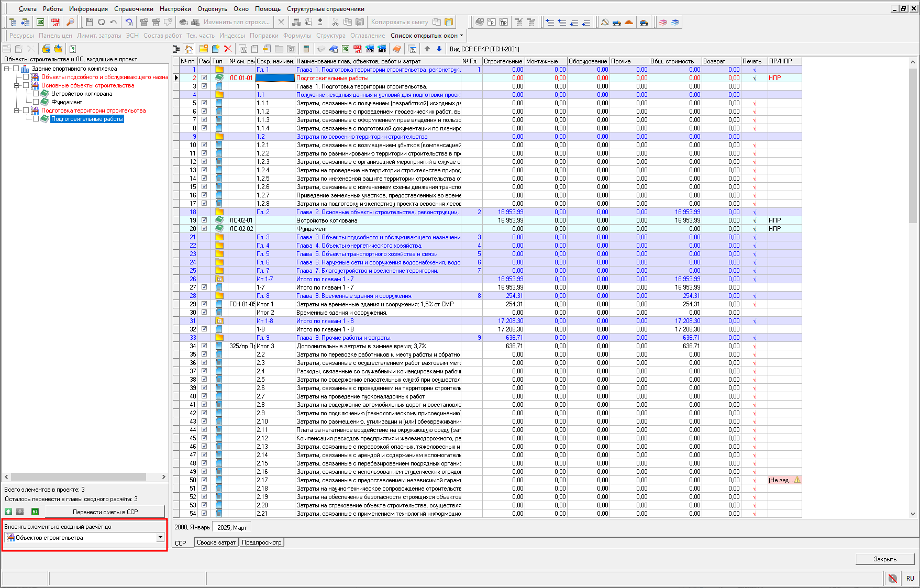
Task: Uncheck the checkbox in row 29
Action: coord(204,304)
